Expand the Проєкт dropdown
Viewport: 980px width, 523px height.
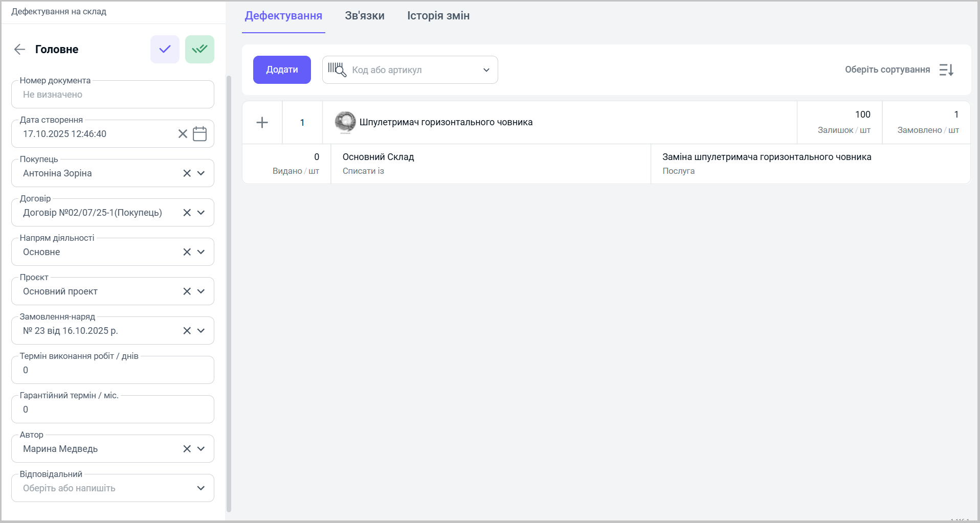tap(201, 291)
